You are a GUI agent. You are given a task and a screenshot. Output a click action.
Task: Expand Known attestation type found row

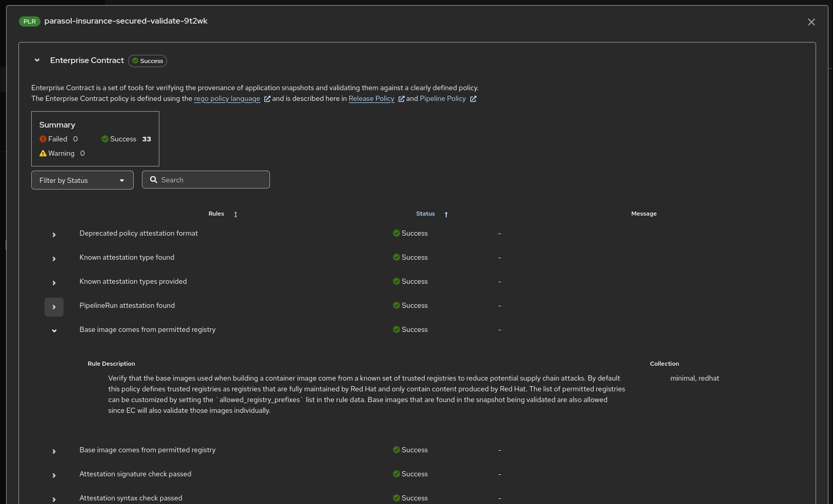point(54,259)
